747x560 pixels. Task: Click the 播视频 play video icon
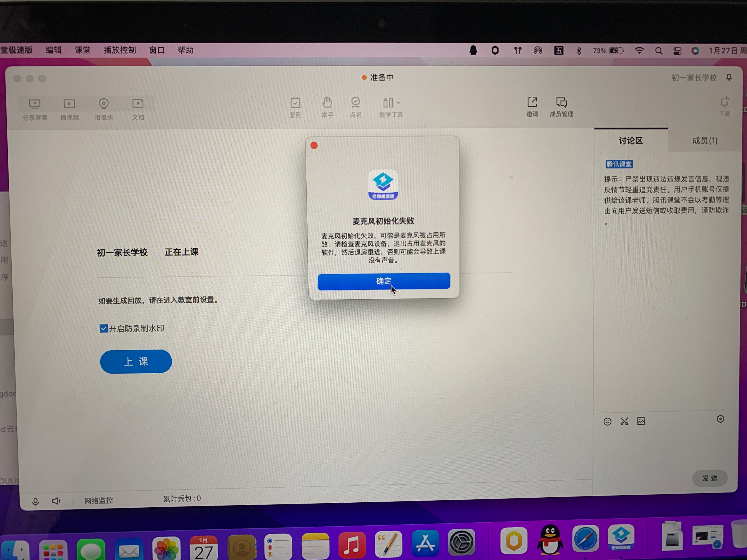[69, 104]
